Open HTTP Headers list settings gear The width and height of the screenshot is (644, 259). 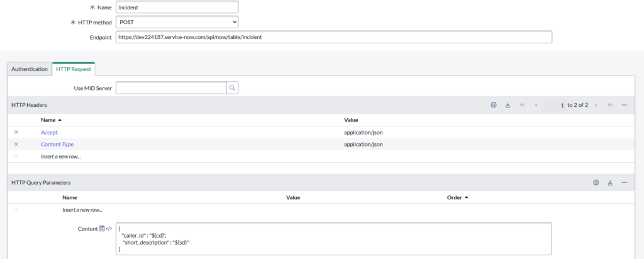(494, 105)
